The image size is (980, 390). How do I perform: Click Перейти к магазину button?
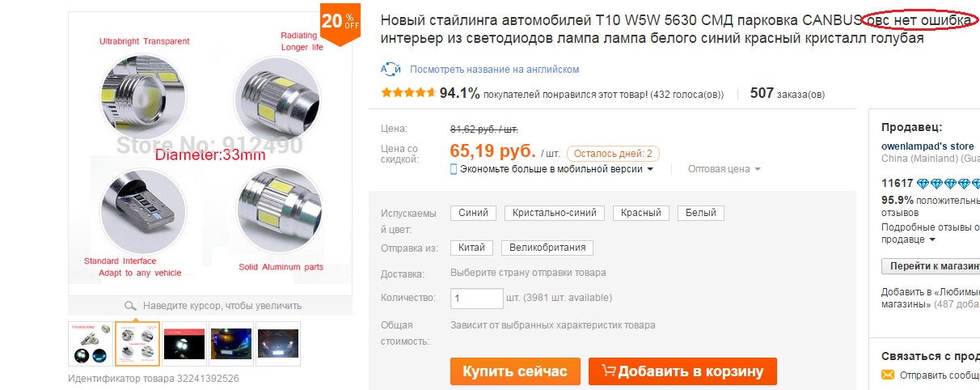click(931, 266)
